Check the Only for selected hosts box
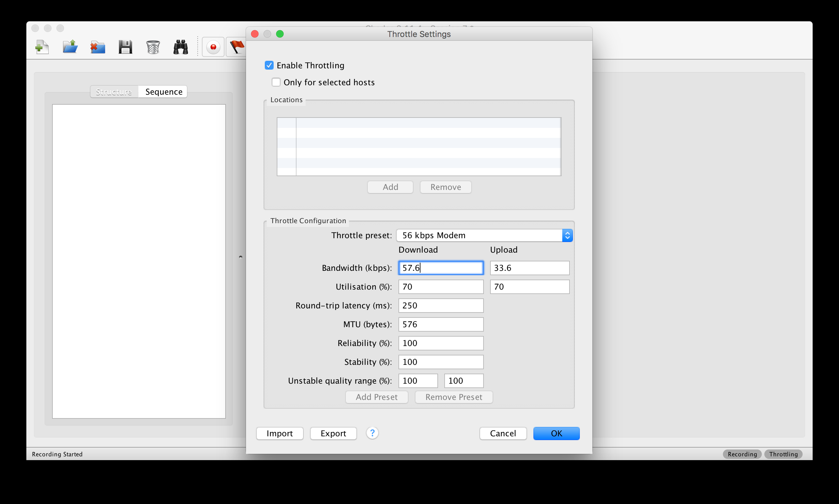839x504 pixels. 276,82
